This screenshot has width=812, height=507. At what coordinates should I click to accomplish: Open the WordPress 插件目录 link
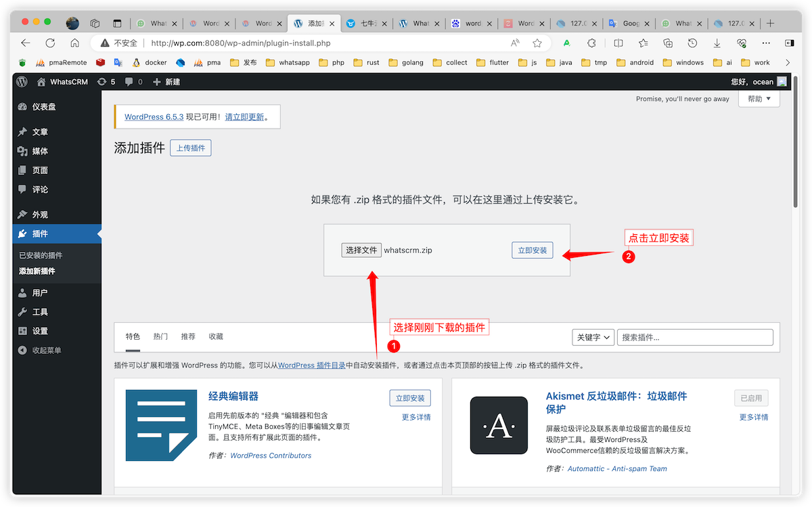pos(311,366)
